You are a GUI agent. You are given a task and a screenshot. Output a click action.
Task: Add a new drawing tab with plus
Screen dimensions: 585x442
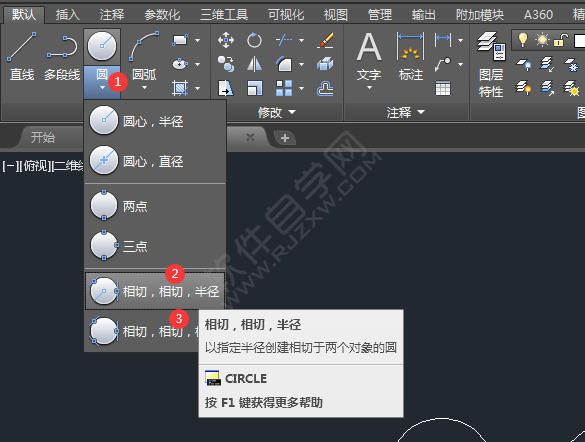[285, 138]
